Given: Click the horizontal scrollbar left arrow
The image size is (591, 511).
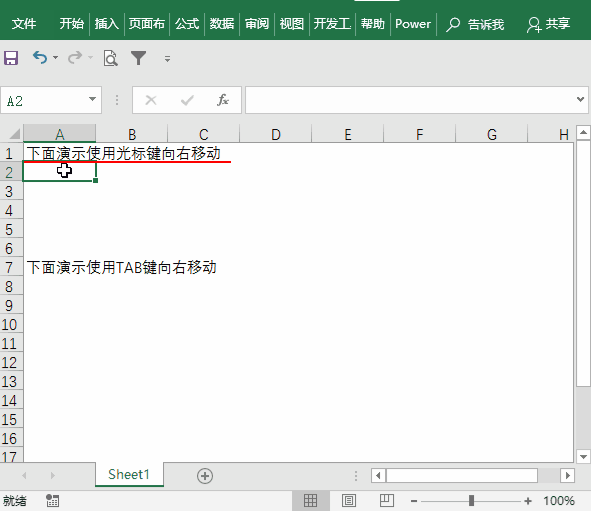Looking at the screenshot, I should (378, 476).
